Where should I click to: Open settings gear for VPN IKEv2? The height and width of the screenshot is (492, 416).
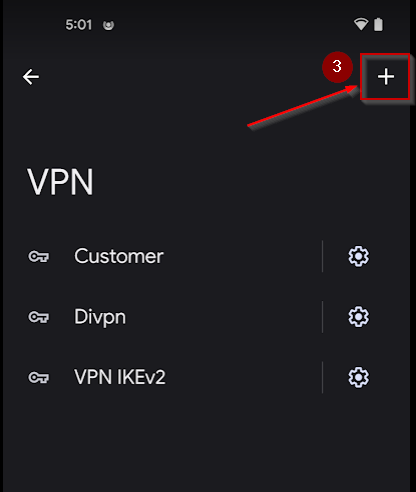[x=358, y=377]
